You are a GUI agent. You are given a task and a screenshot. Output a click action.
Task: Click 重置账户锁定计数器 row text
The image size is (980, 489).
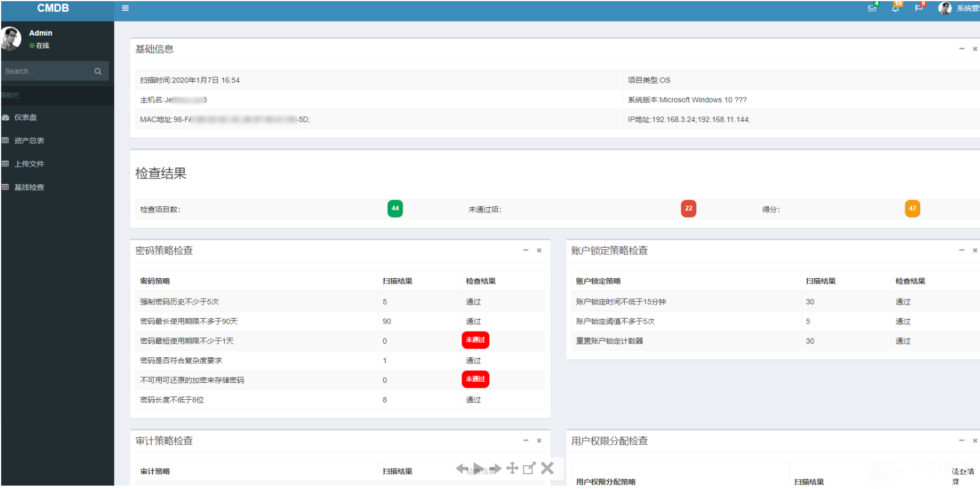point(609,341)
